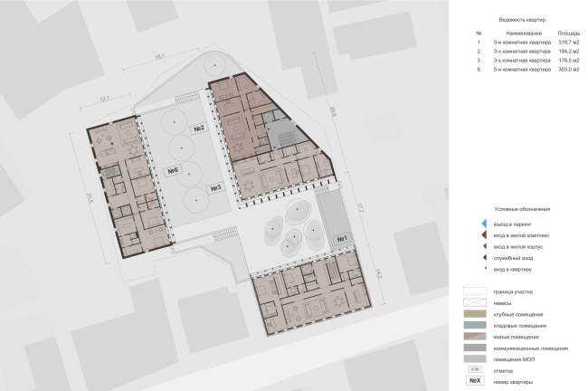Image resolution: width=588 pixels, height=391 pixels.
Task: Click the 0.00 elevation mark legend symbol
Action: (474, 370)
